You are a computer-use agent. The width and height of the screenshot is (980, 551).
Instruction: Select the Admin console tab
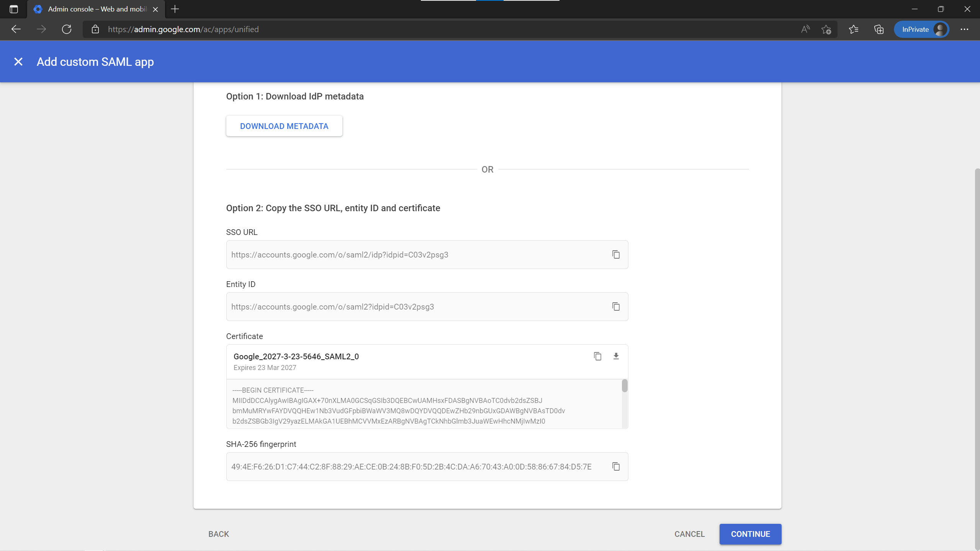pos(96,9)
